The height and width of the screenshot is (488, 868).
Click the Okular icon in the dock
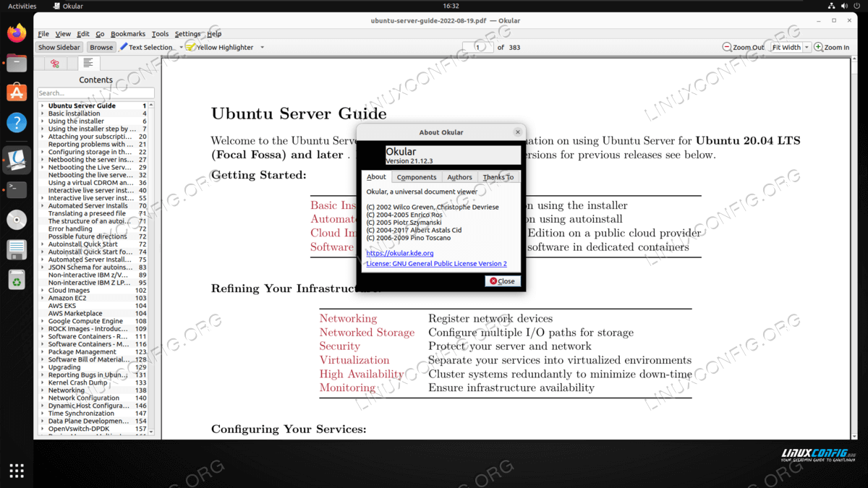17,160
